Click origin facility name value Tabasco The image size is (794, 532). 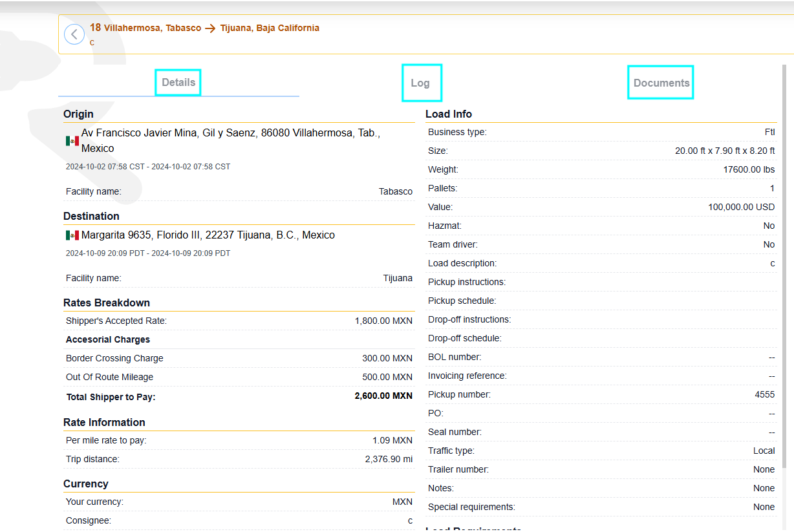396,191
